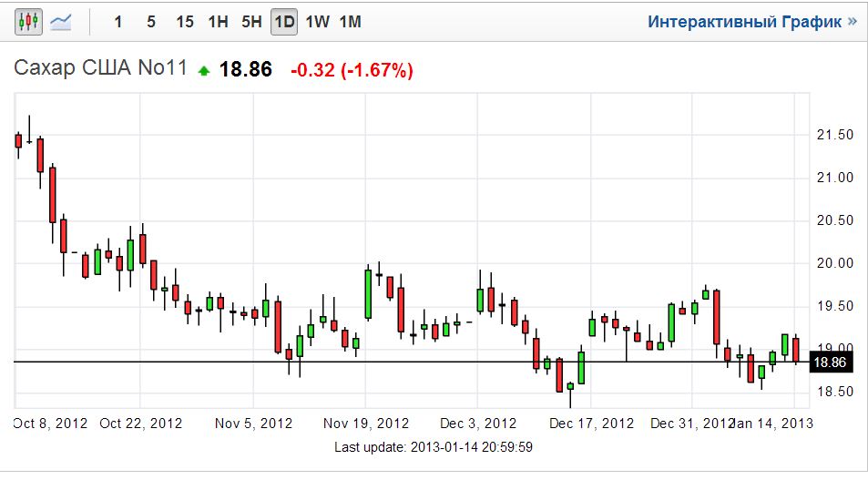The image size is (868, 480).
Task: Click the tall green candle at Nov 19
Action: click(x=368, y=293)
